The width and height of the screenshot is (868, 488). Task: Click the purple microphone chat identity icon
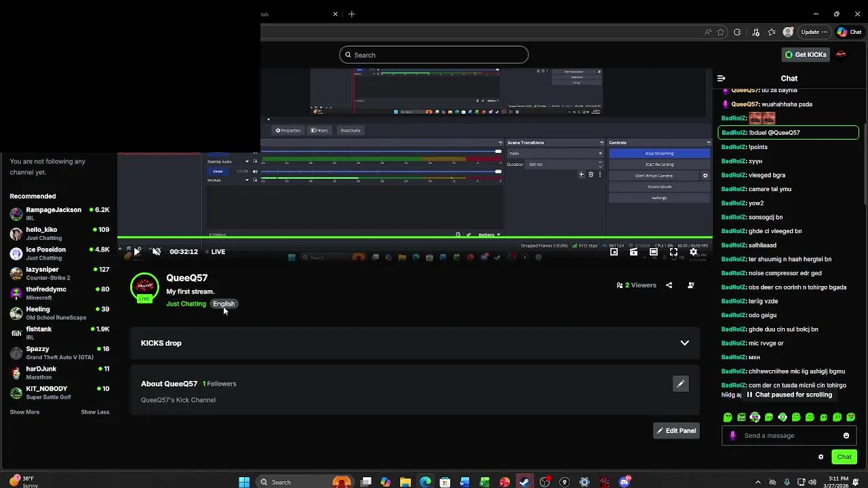[732, 436]
